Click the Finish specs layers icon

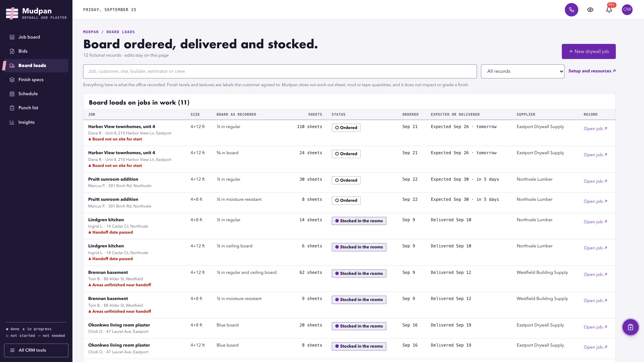pos(12,80)
